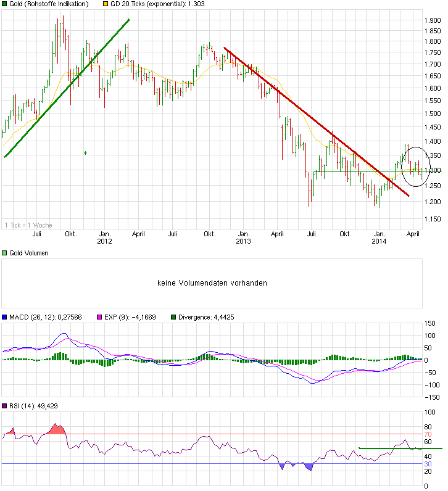The image size is (448, 491).
Task: Click the magenta EXP (9) legend swatch
Action: click(x=99, y=317)
